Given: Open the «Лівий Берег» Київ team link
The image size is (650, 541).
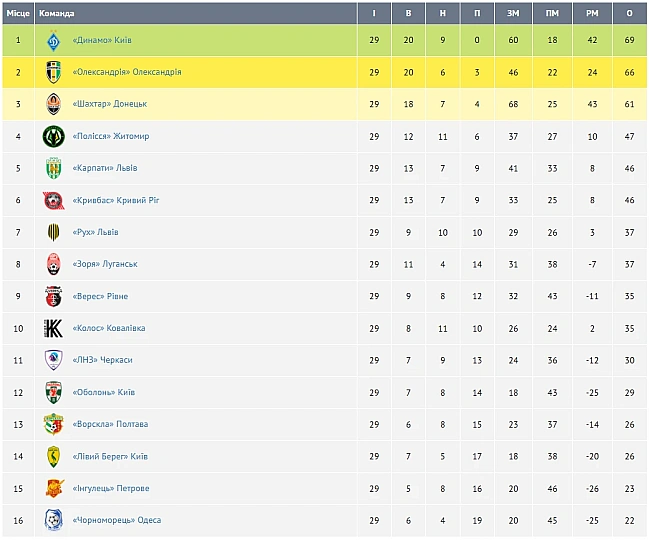Looking at the screenshot, I should 110,456.
